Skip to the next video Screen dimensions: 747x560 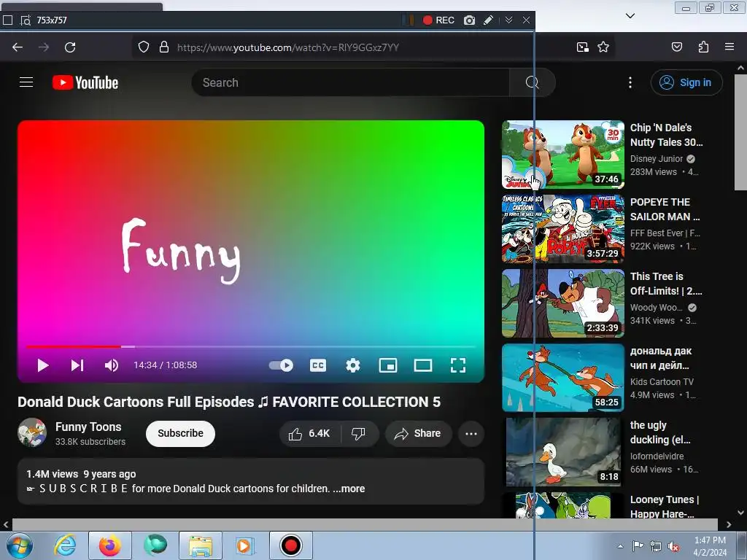[x=77, y=365]
